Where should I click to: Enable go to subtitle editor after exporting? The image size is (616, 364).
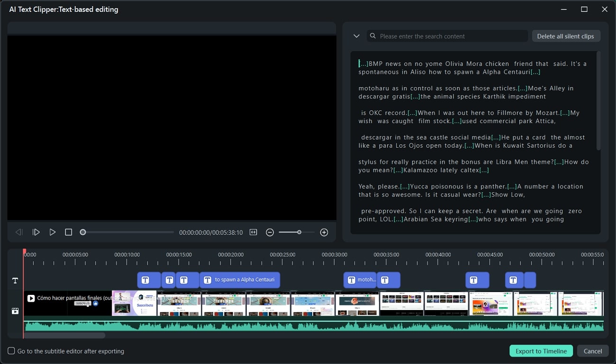point(11,351)
